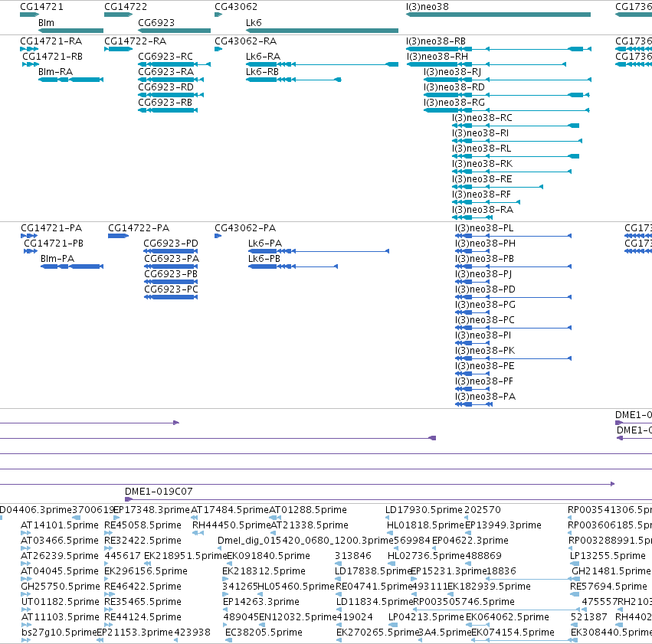Select the CG14722 gene label
The image size is (652, 644).
(x=126, y=7)
